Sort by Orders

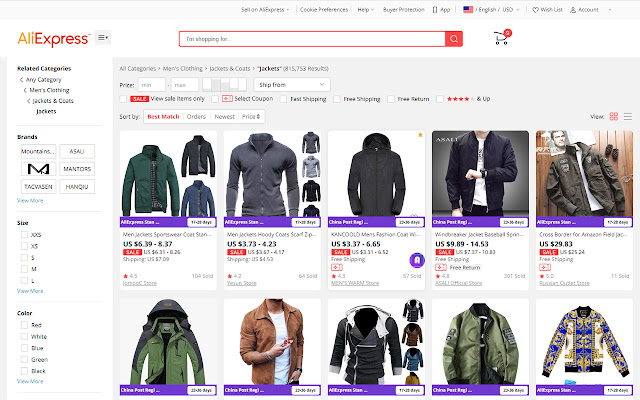196,117
